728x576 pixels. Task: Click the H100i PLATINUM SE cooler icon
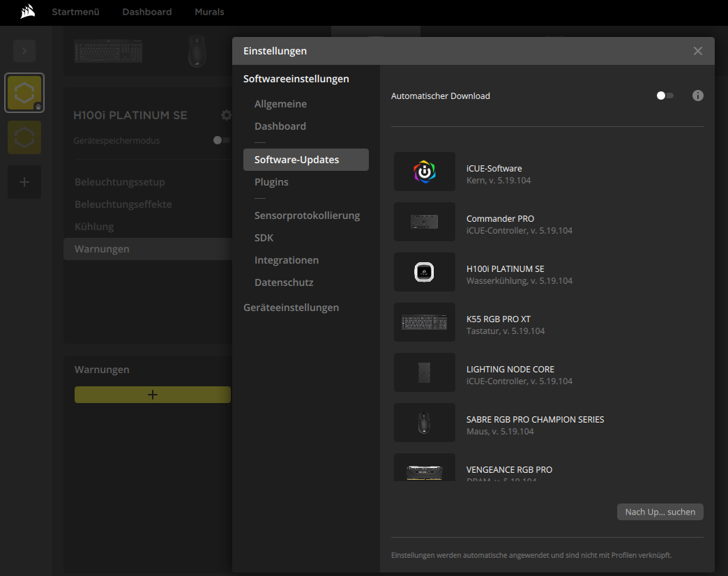click(425, 272)
